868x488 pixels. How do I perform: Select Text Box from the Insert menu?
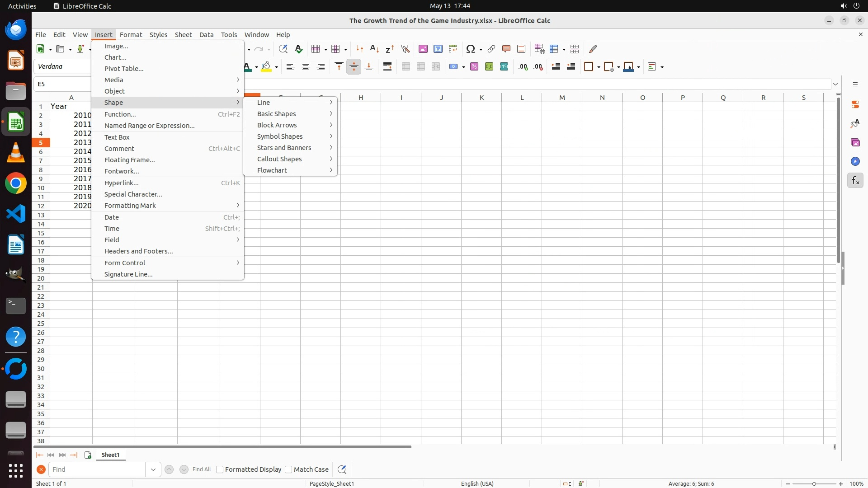click(x=117, y=137)
